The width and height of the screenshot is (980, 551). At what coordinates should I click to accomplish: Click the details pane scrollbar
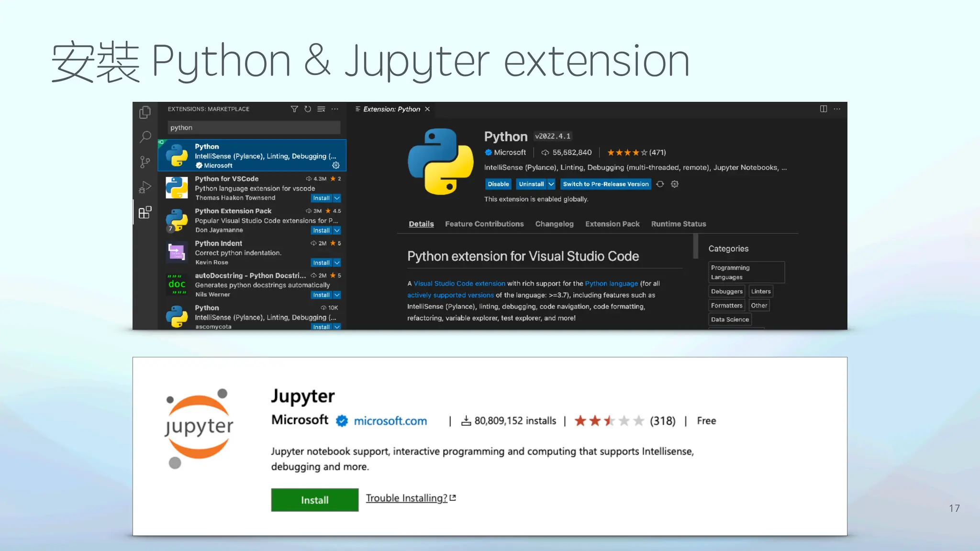[x=696, y=246]
